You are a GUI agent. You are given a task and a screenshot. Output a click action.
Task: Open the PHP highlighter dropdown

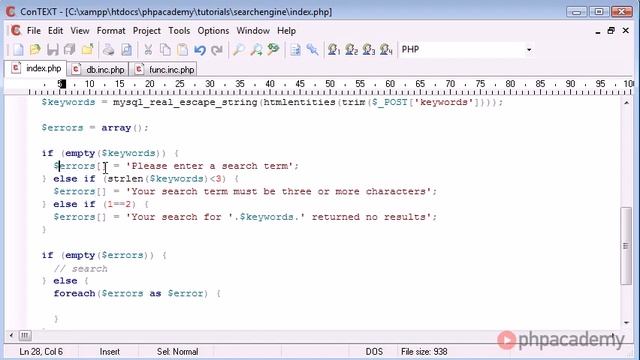(529, 50)
